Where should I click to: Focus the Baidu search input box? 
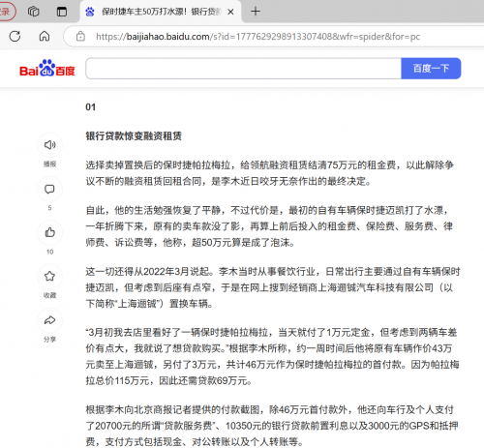(244, 69)
